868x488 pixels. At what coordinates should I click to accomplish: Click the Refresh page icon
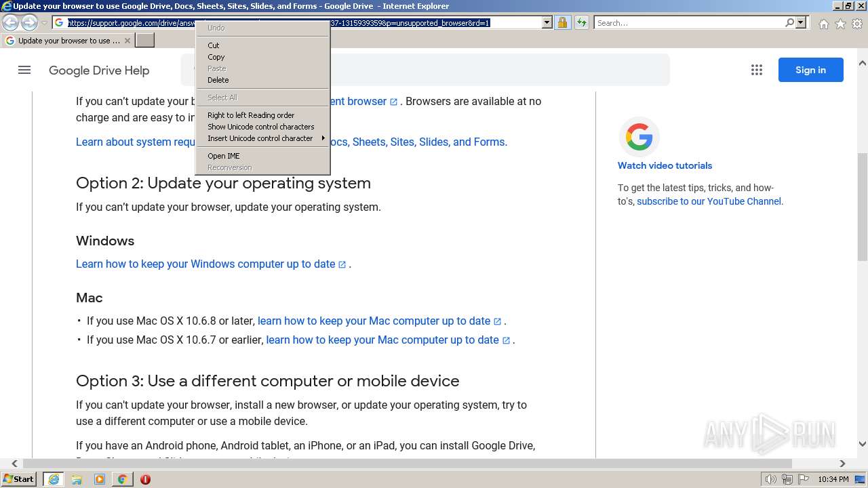[x=581, y=23]
